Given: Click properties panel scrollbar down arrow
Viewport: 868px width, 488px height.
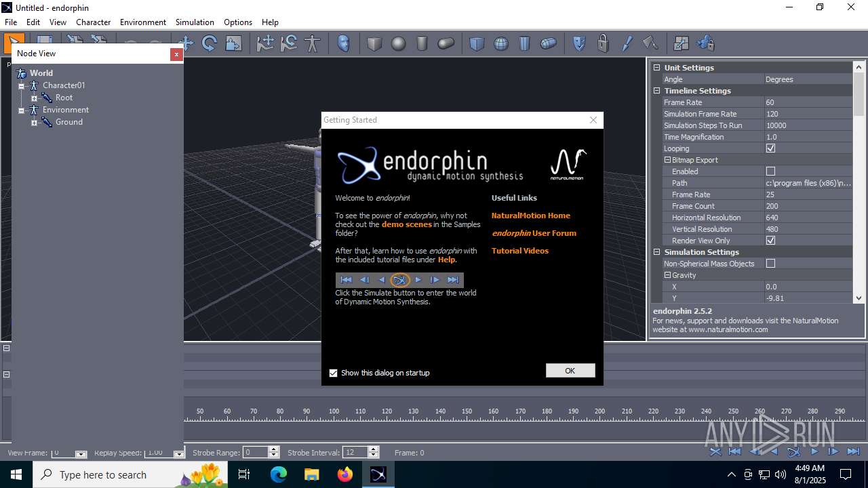Looking at the screenshot, I should 859,298.
